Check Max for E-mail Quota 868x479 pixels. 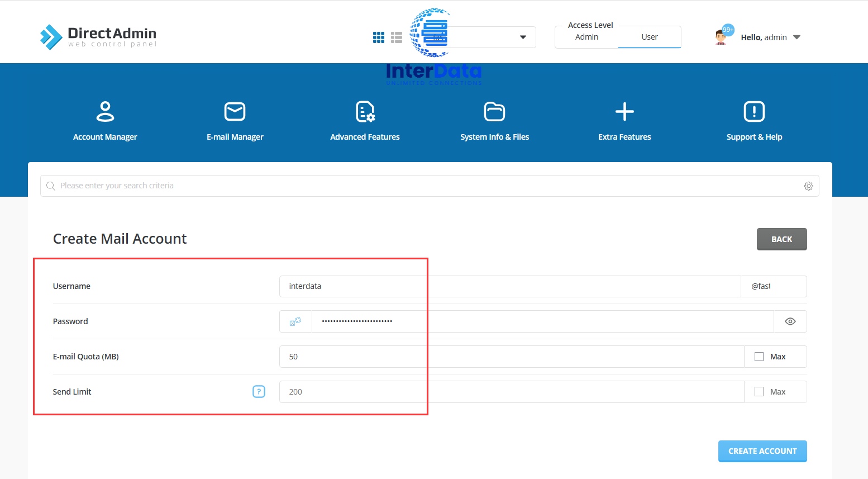(x=759, y=357)
